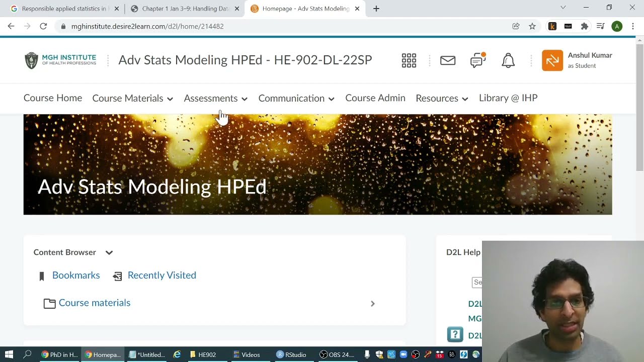The height and width of the screenshot is (362, 644).
Task: Expand Course materials with right arrow
Action: [x=373, y=304]
